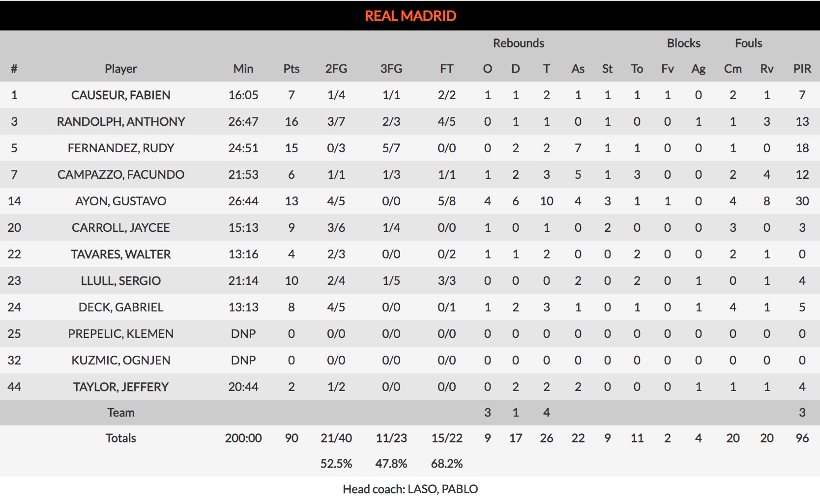This screenshot has height=504, width=820.
Task: Click the Player column header
Action: (x=121, y=69)
